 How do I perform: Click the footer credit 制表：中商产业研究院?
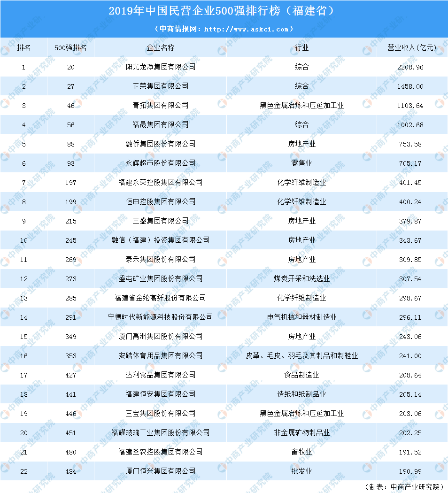405,487
